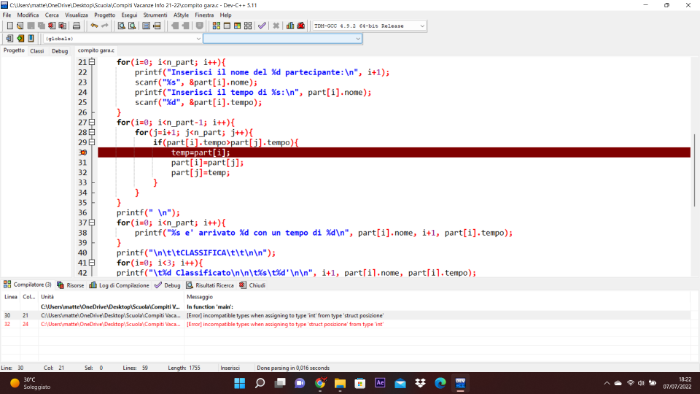Collapse the for loop fold at line 41

[x=92, y=263]
